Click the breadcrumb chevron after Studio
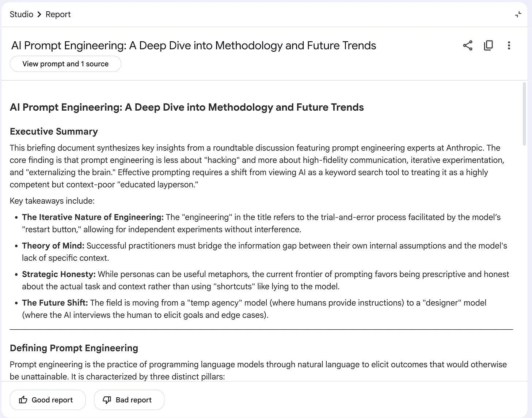Image resolution: width=532 pixels, height=418 pixels. pyautogui.click(x=39, y=15)
